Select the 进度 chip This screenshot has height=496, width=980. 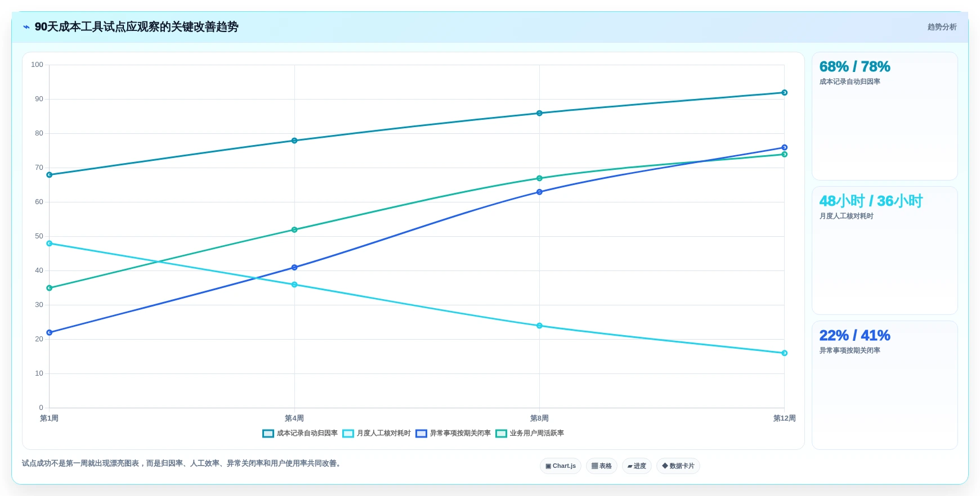(637, 466)
